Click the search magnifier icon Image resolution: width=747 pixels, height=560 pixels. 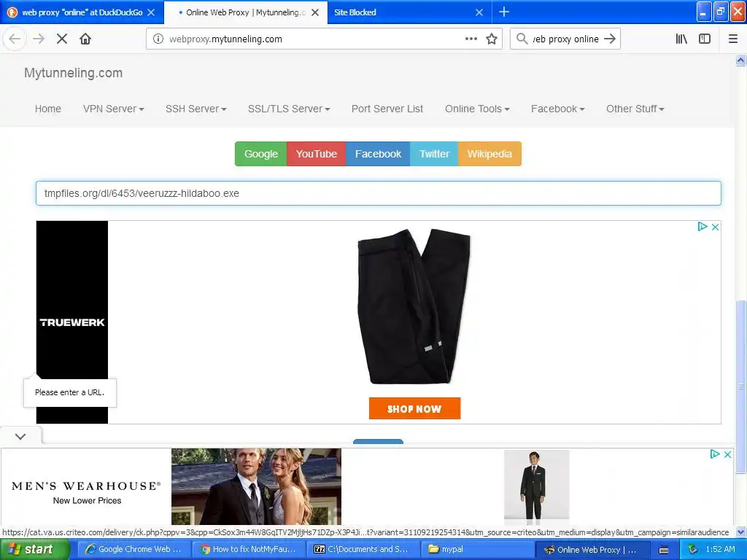click(x=522, y=39)
